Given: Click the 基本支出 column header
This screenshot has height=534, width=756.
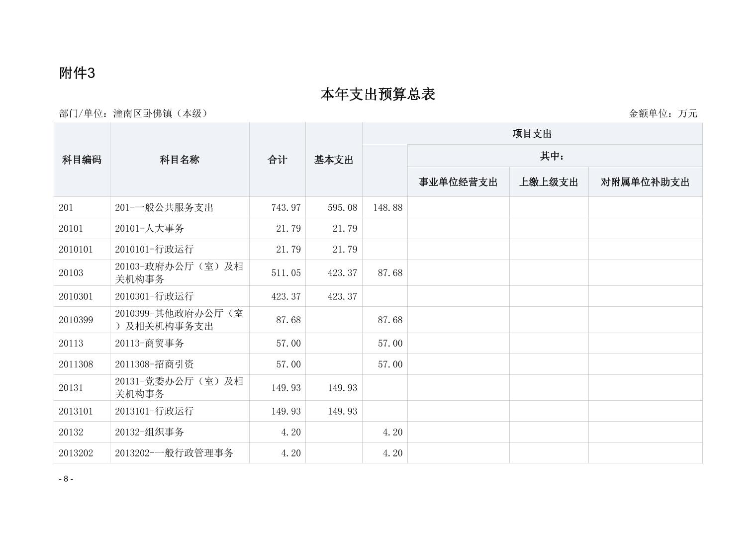Looking at the screenshot, I should 334,160.
